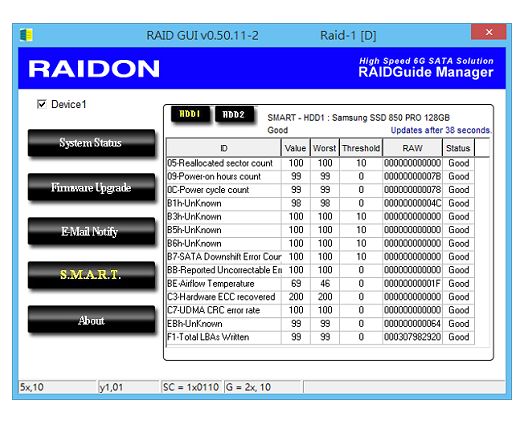Image resolution: width=532 pixels, height=427 pixels.
Task: Select the 05-Reallocated sector count row
Action: point(320,163)
